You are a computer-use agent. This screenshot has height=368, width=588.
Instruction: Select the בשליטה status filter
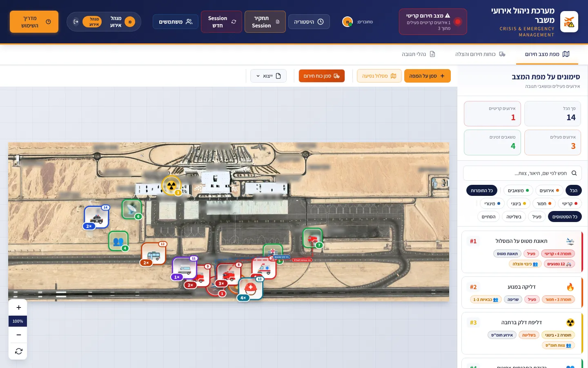click(514, 217)
